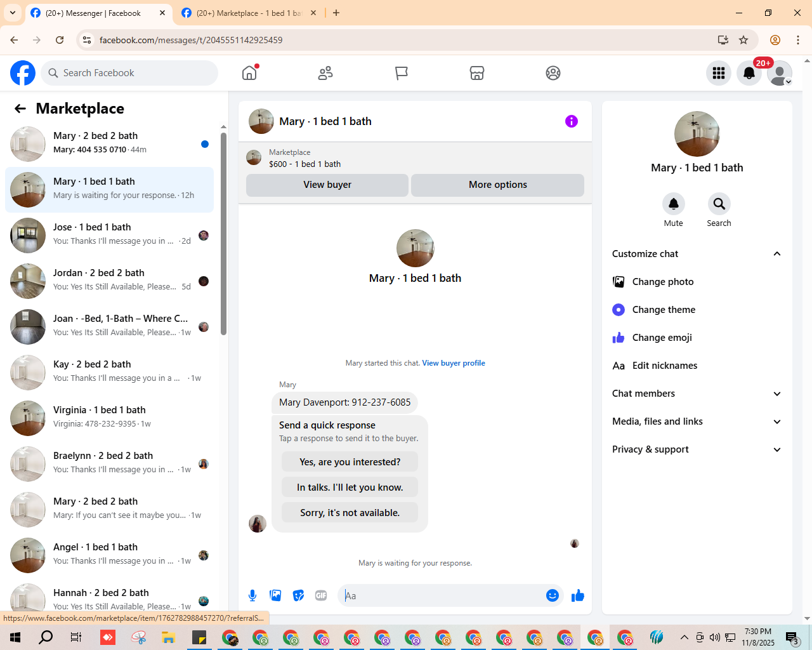Open a new browser tab
The height and width of the screenshot is (650, 812).
[336, 13]
